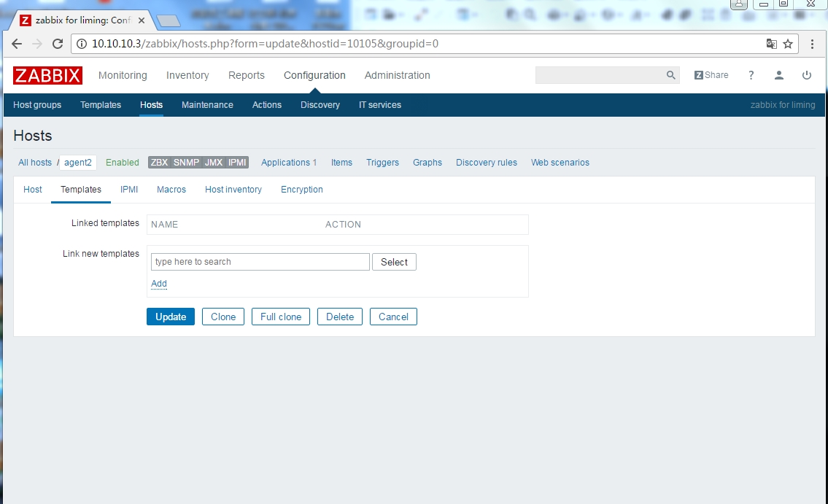
Task: Open the Configuration menu
Action: [314, 75]
